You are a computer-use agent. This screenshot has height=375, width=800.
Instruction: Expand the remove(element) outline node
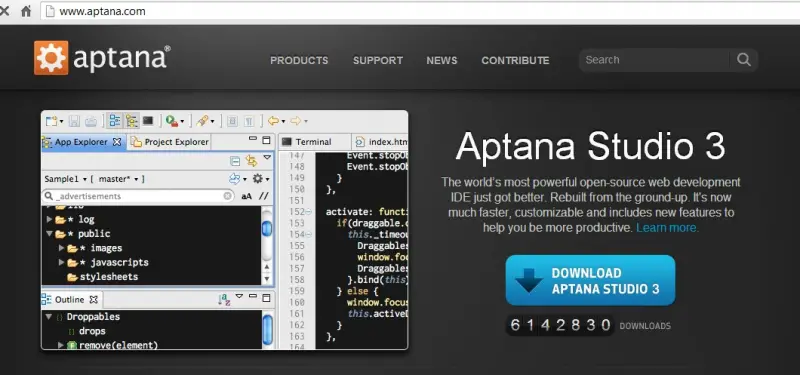61,345
